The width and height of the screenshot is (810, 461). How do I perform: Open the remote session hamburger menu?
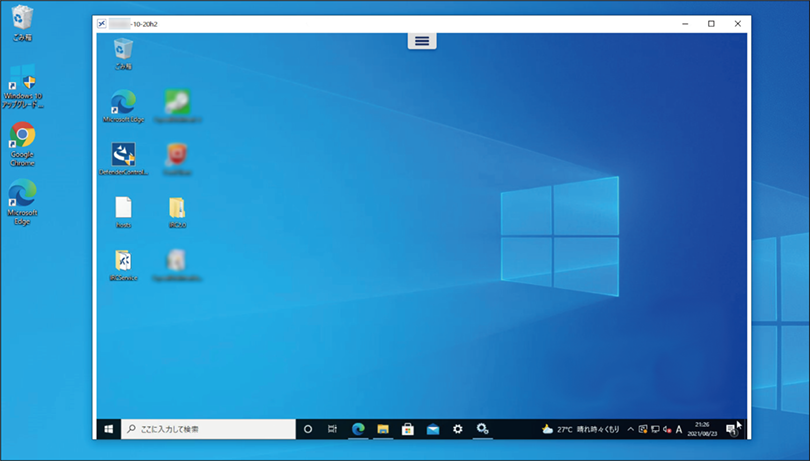422,41
